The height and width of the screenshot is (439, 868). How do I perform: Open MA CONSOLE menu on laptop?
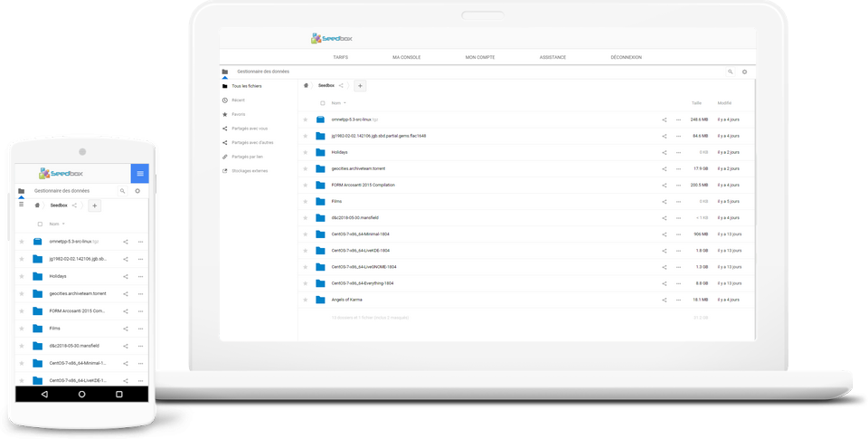tap(406, 57)
